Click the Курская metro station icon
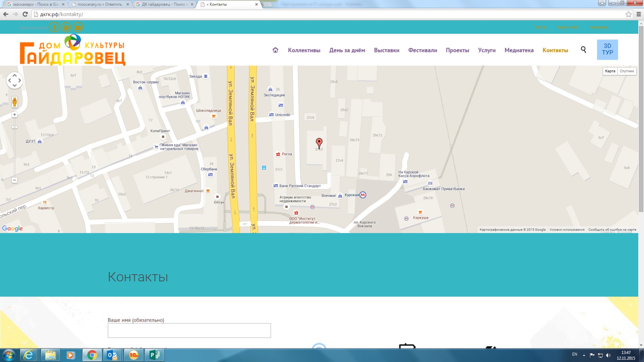Image resolution: width=644 pixels, height=362 pixels. point(363,195)
